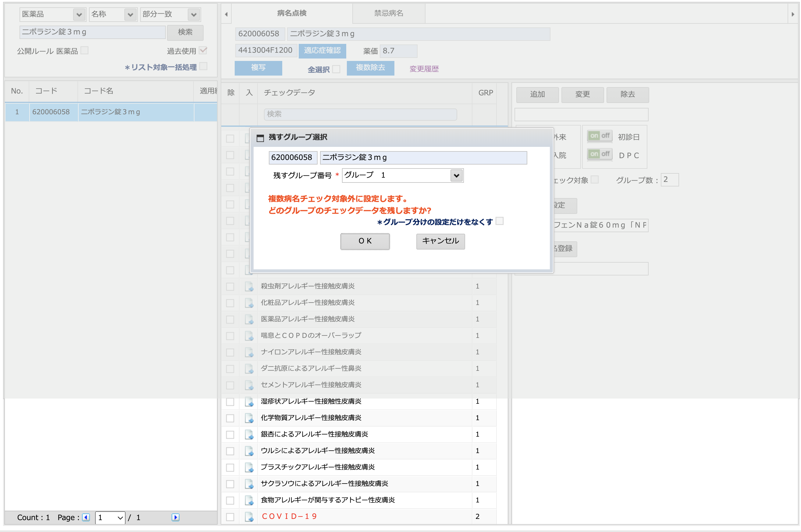The image size is (801, 532).
Task: Click the チェックデータ 検索 filter field
Action: pos(360,114)
